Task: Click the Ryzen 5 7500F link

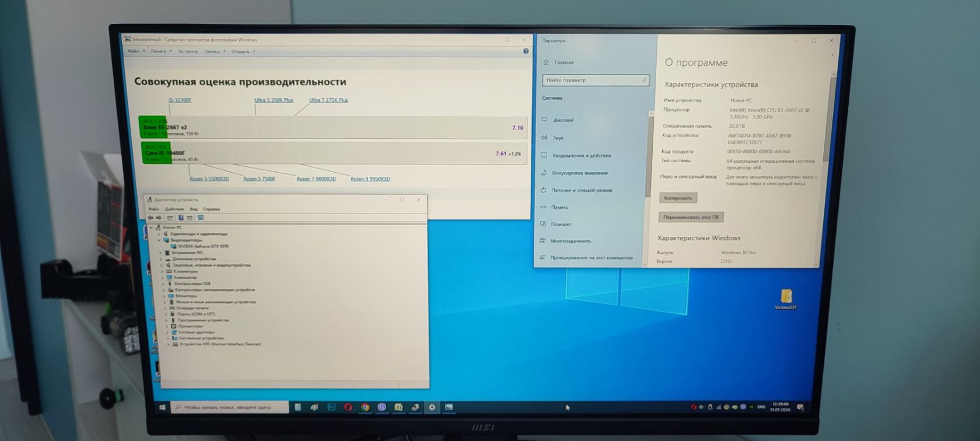Action: click(x=259, y=179)
